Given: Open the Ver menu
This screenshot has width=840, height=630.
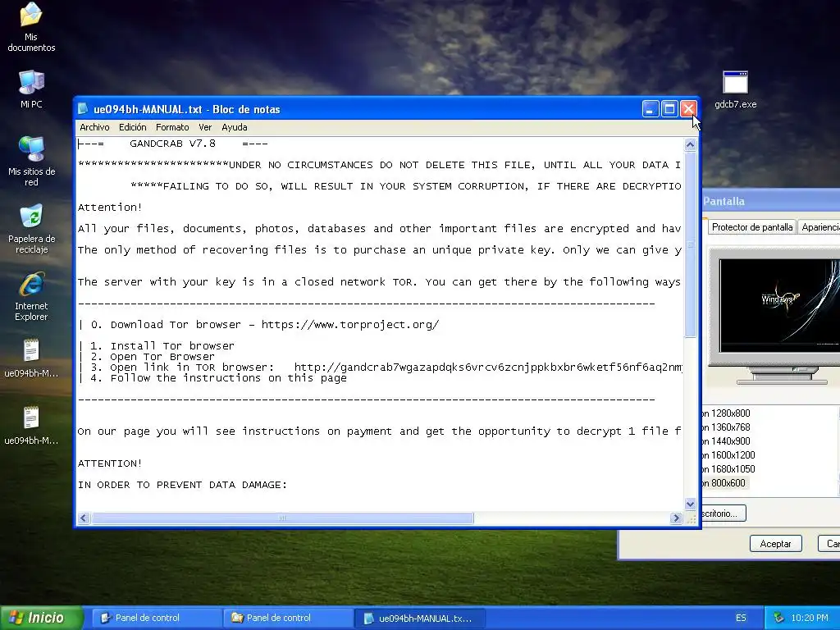Looking at the screenshot, I should [205, 127].
